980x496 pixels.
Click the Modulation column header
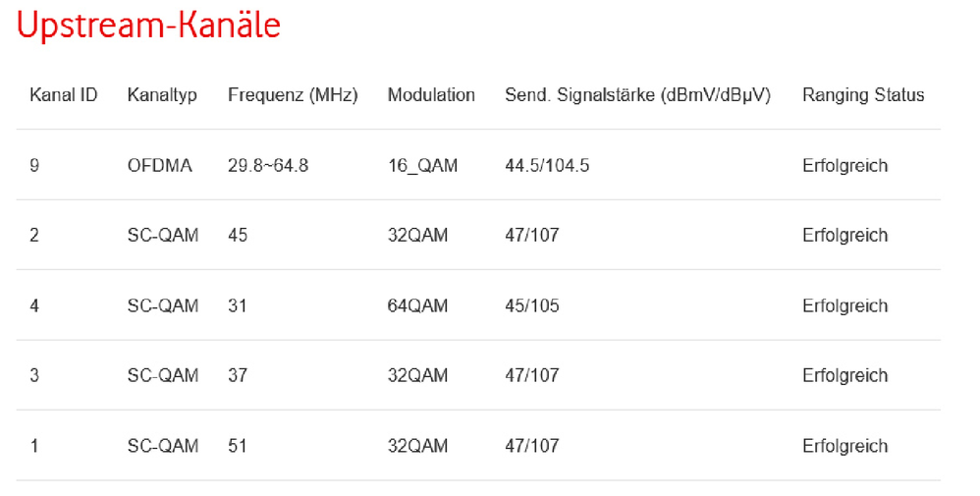coord(431,95)
